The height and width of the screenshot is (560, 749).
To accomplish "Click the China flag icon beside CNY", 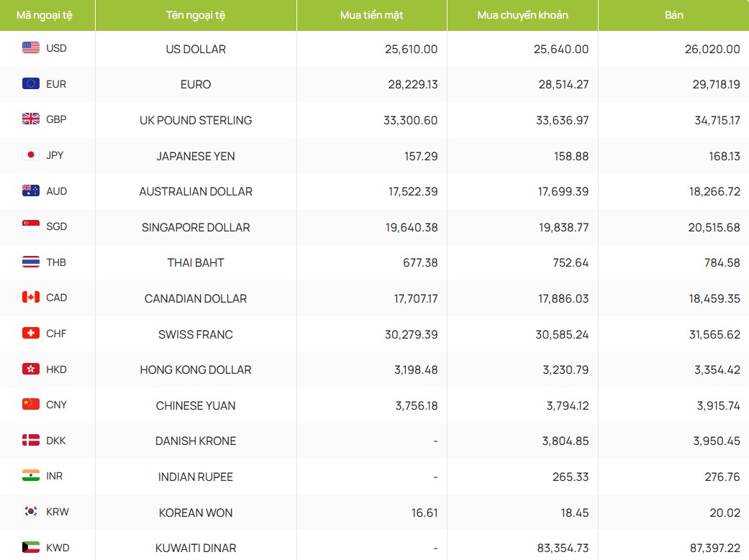I will 30,405.
